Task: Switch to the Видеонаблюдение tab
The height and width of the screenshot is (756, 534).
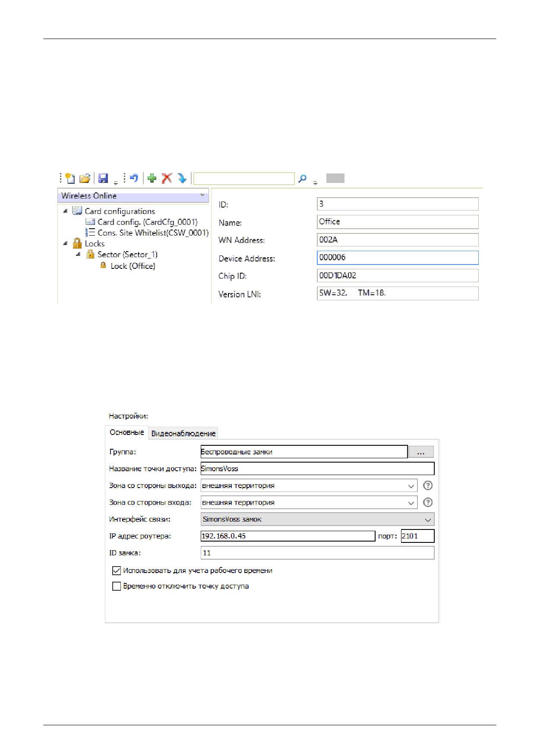Action: [183, 433]
